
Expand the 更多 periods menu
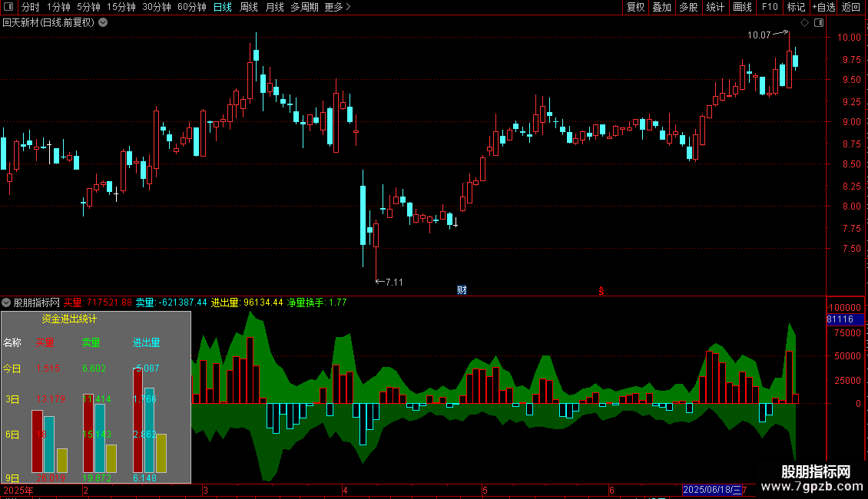click(338, 7)
